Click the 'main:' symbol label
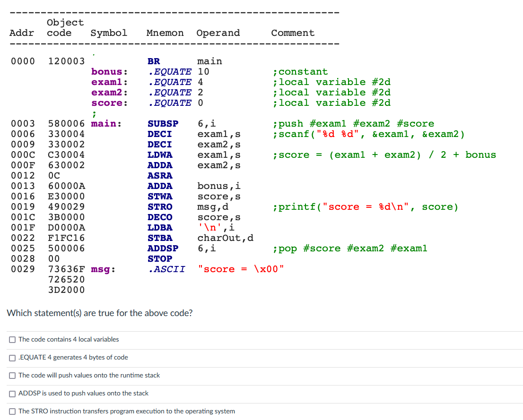523x420 pixels. [x=106, y=124]
